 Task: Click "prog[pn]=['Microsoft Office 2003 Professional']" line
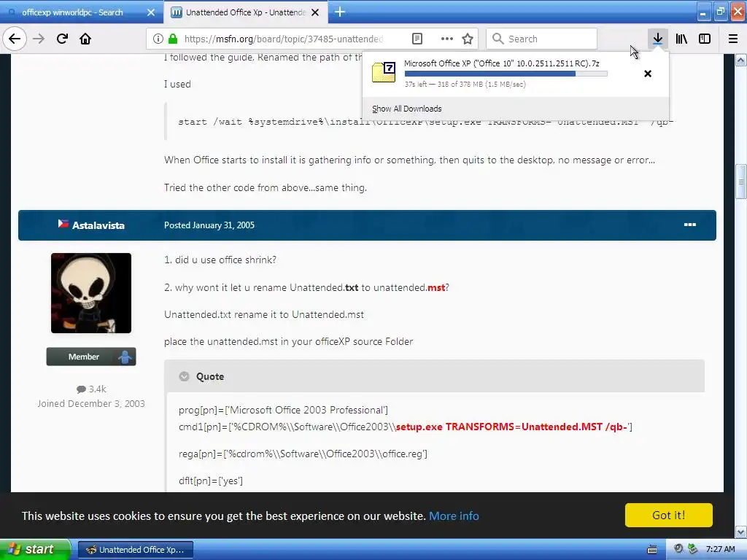coord(284,410)
